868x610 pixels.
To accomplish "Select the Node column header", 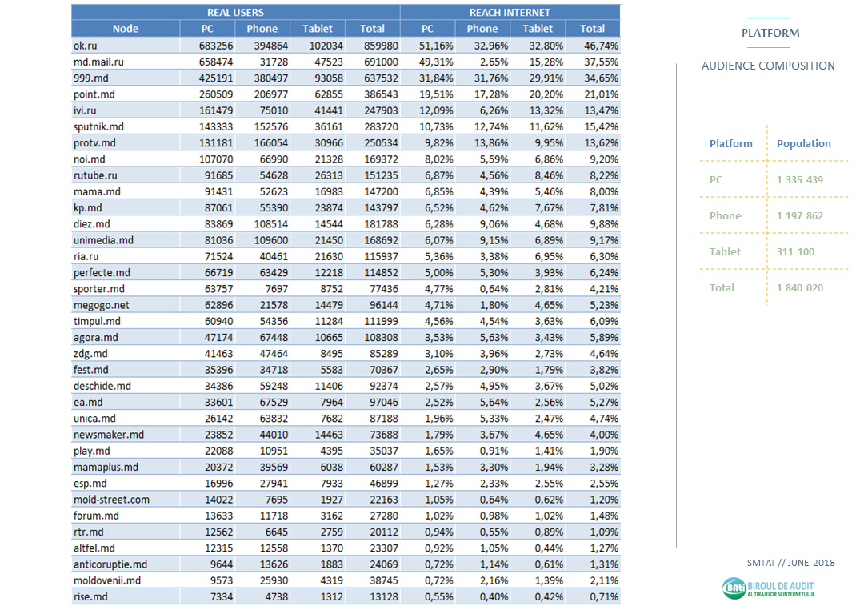I will (125, 29).
